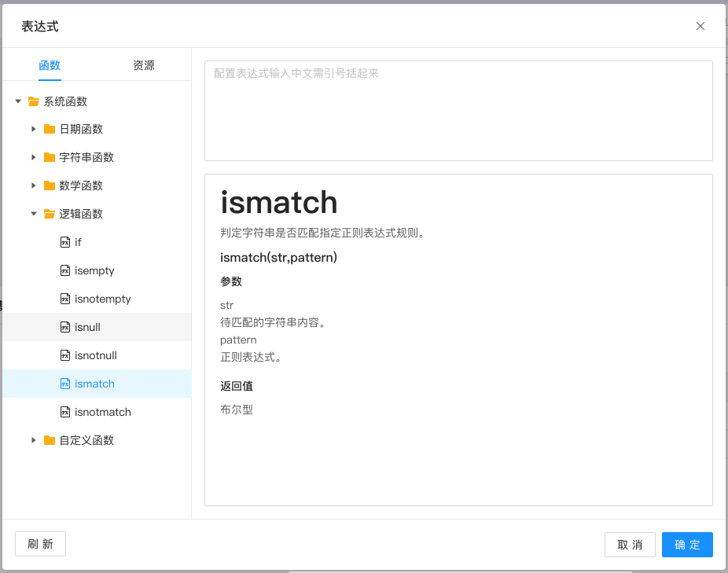728x573 pixels.
Task: Cancel using the 取消 button
Action: 630,545
